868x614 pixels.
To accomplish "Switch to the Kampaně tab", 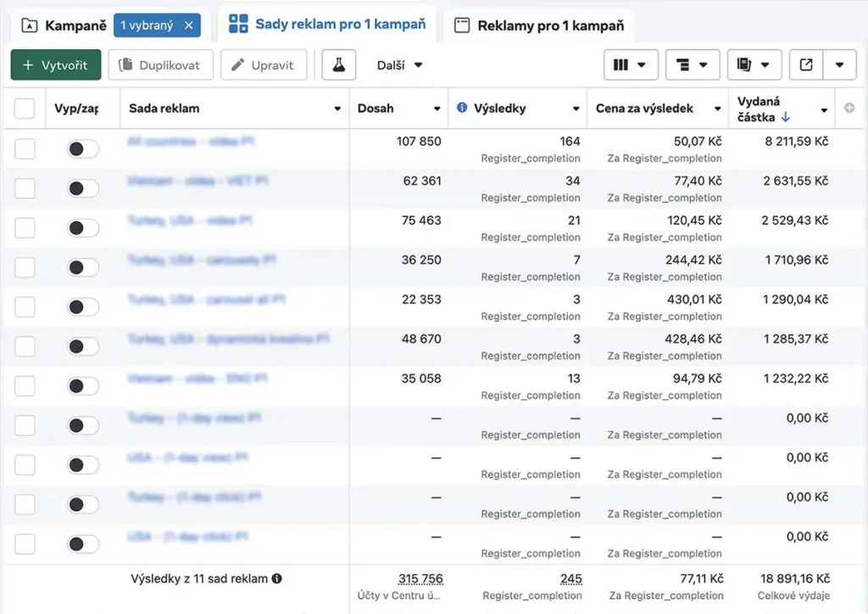I will point(64,25).
